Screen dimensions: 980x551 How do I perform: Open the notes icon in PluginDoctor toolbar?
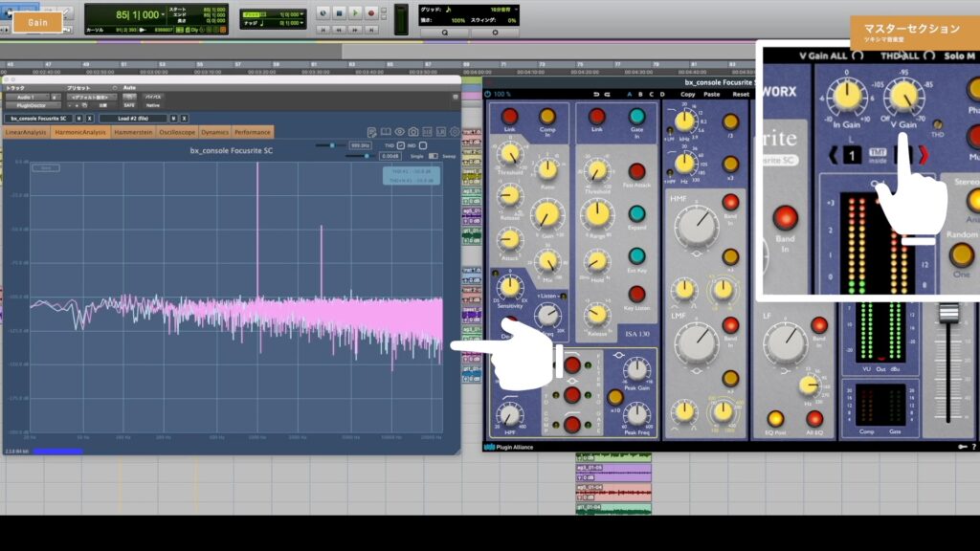[x=372, y=132]
